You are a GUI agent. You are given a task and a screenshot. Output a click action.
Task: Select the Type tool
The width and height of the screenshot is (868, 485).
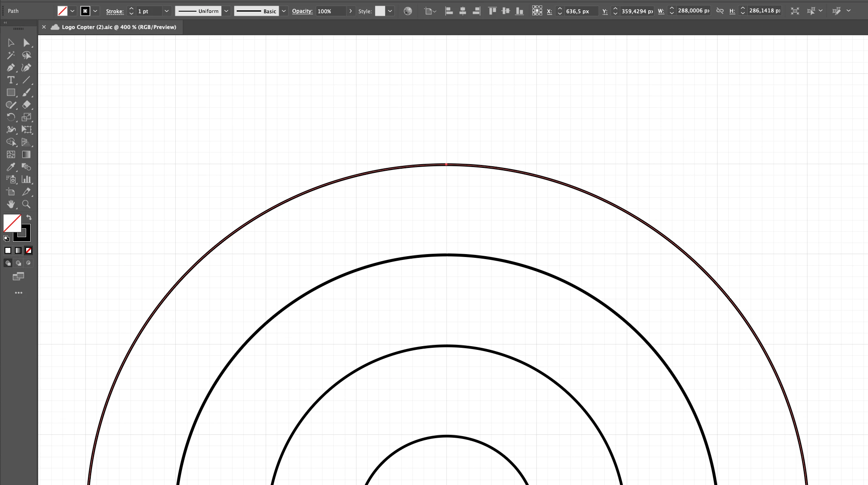coord(11,80)
